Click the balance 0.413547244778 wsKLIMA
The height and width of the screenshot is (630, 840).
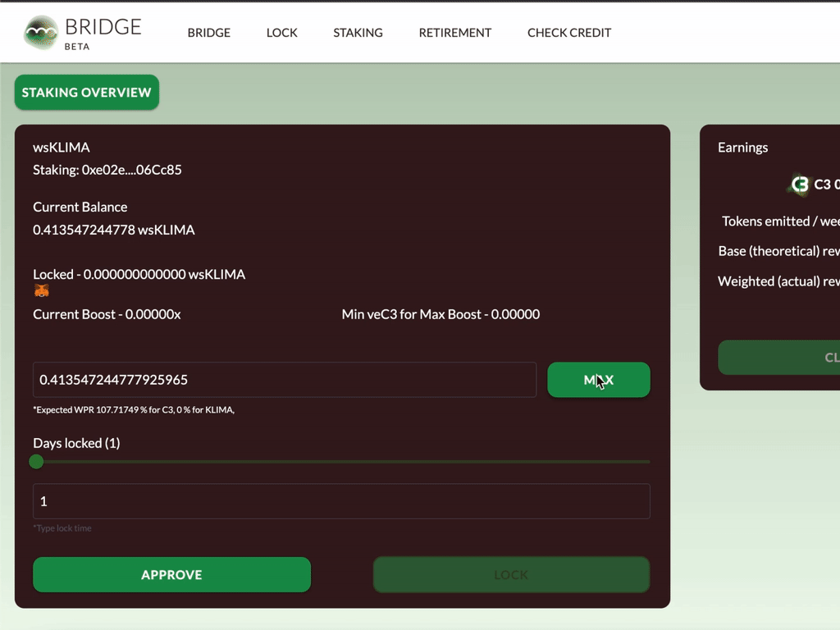point(113,230)
